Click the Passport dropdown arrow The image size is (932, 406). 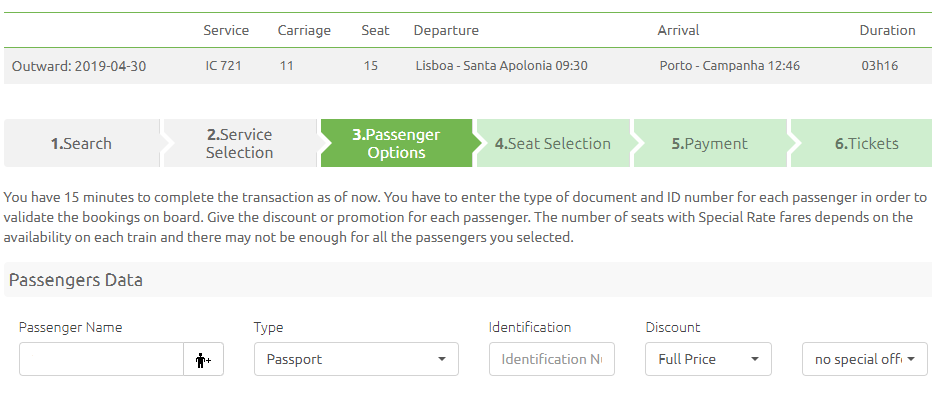(x=442, y=359)
